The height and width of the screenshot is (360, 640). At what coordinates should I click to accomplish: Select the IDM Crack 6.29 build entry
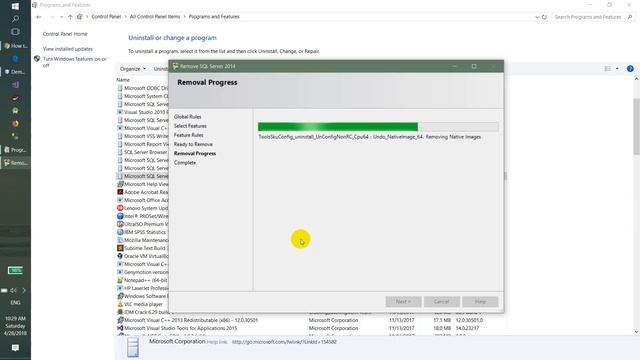(x=142, y=312)
